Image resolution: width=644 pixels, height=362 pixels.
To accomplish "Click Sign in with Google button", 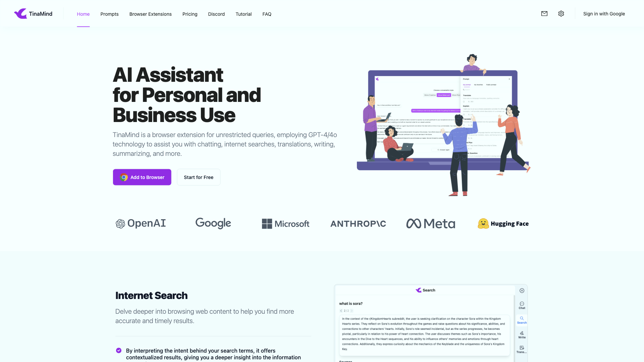I will tap(604, 14).
